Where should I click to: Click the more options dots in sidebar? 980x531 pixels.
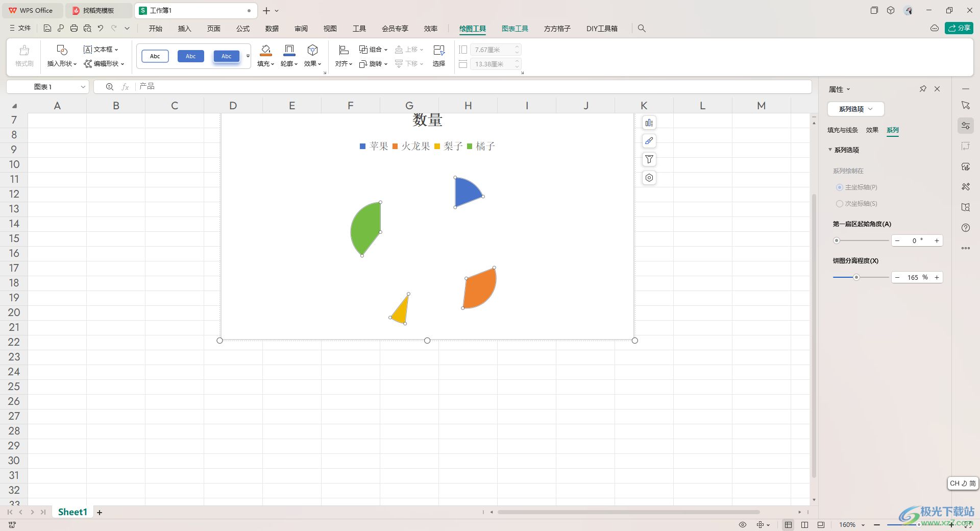(x=966, y=248)
